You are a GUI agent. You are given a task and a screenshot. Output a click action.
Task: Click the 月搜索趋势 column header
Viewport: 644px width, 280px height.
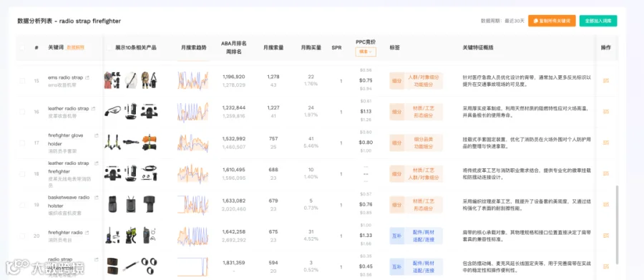click(194, 48)
